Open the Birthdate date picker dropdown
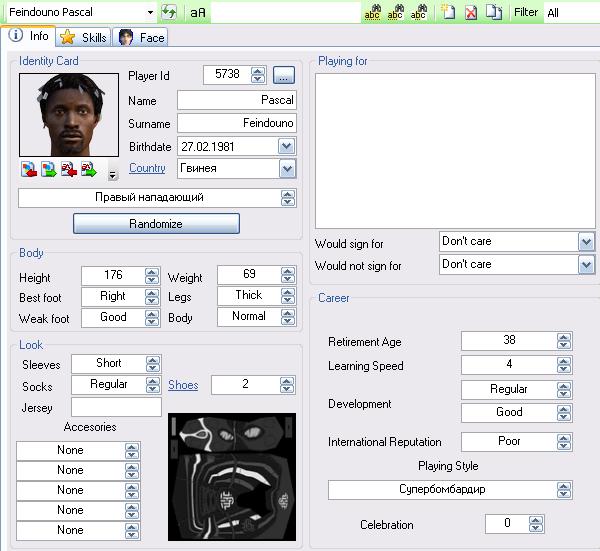The width and height of the screenshot is (600, 551). click(287, 146)
